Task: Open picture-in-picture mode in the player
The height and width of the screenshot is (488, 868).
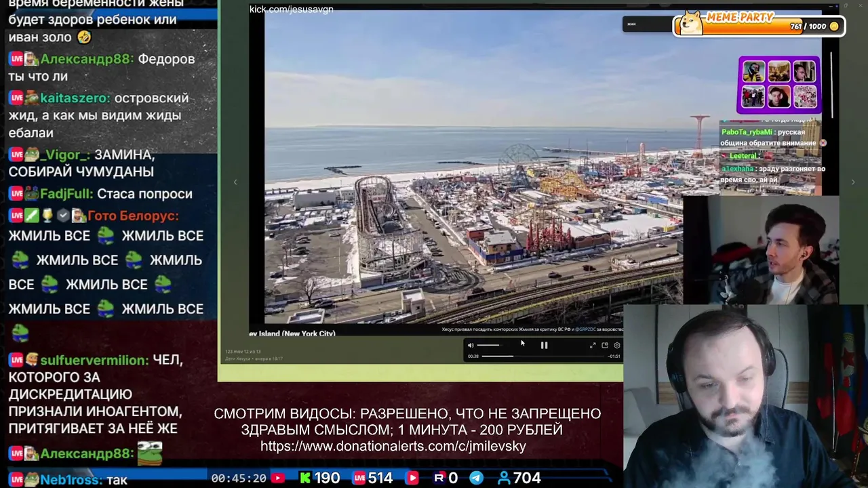Action: [605, 346]
